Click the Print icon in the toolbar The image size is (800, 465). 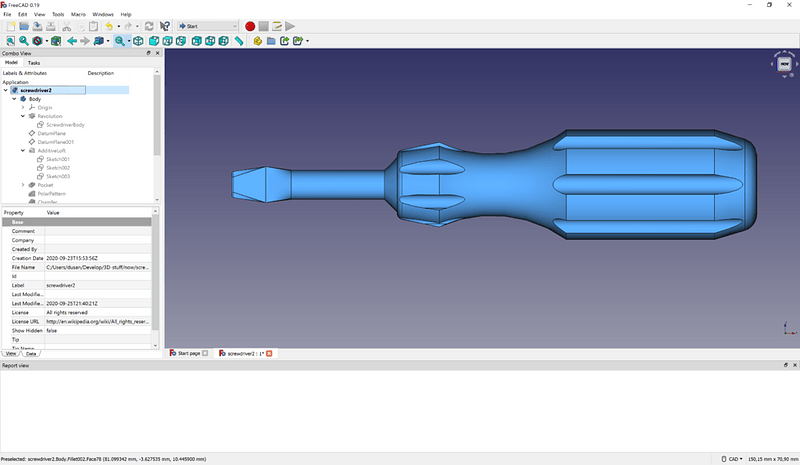click(x=51, y=26)
